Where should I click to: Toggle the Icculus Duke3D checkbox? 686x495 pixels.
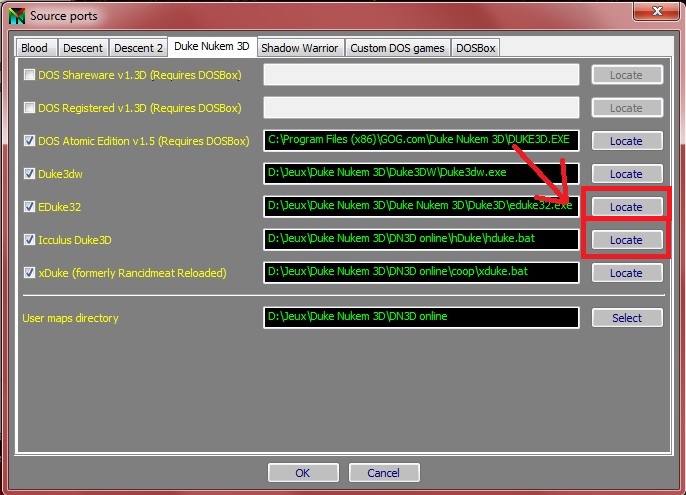(29, 239)
